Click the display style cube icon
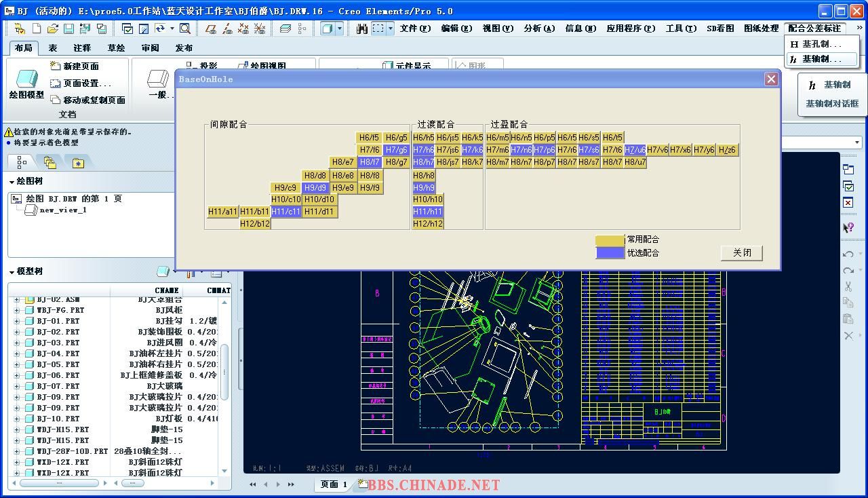 point(328,28)
